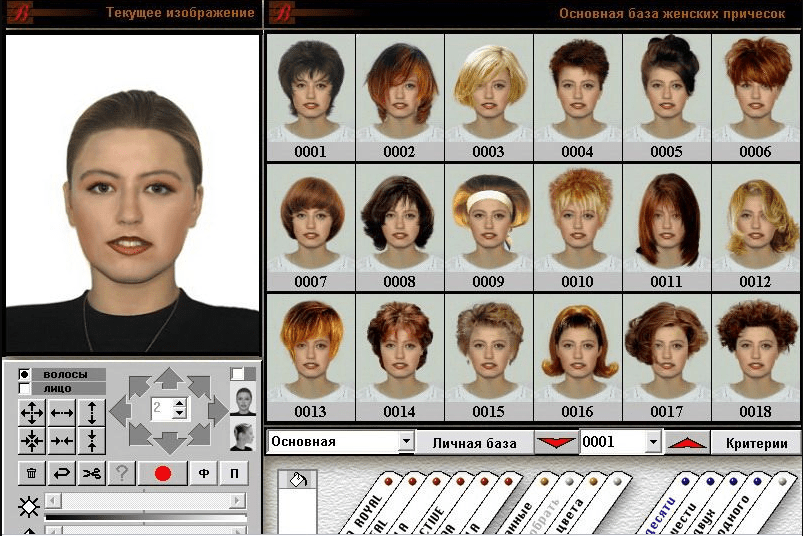Click the red down arrow page button
The height and width of the screenshot is (536, 803).
click(x=555, y=443)
